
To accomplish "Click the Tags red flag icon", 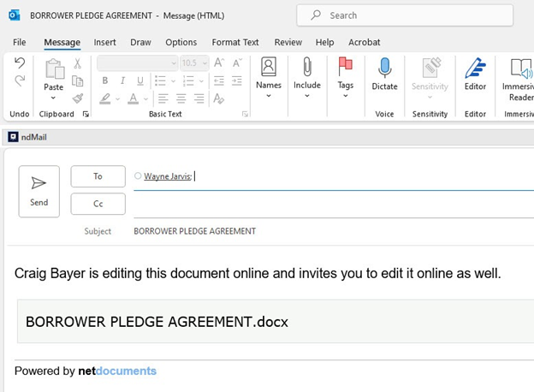I will pos(346,67).
